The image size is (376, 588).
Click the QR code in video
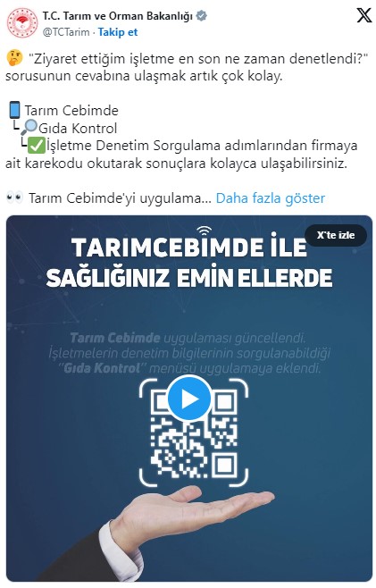click(194, 433)
